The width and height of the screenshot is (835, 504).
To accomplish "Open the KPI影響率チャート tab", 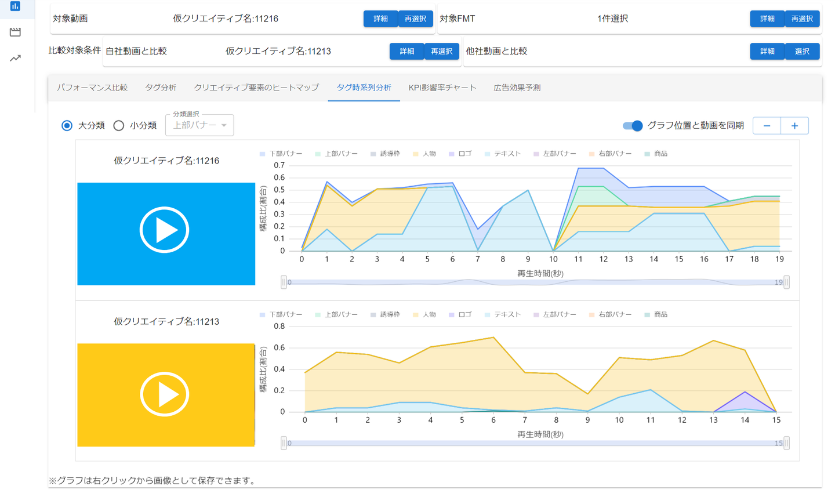I will (442, 88).
